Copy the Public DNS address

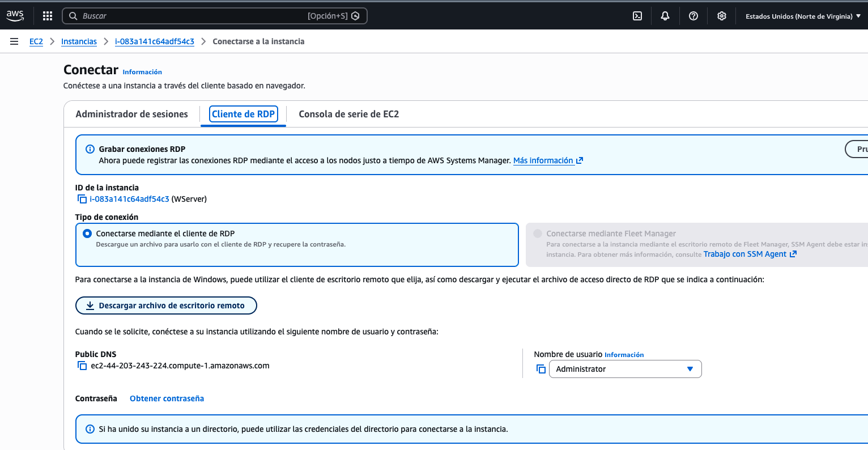click(82, 366)
